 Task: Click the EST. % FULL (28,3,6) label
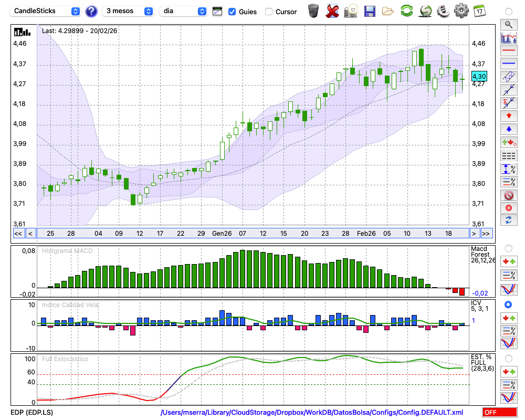point(482,363)
